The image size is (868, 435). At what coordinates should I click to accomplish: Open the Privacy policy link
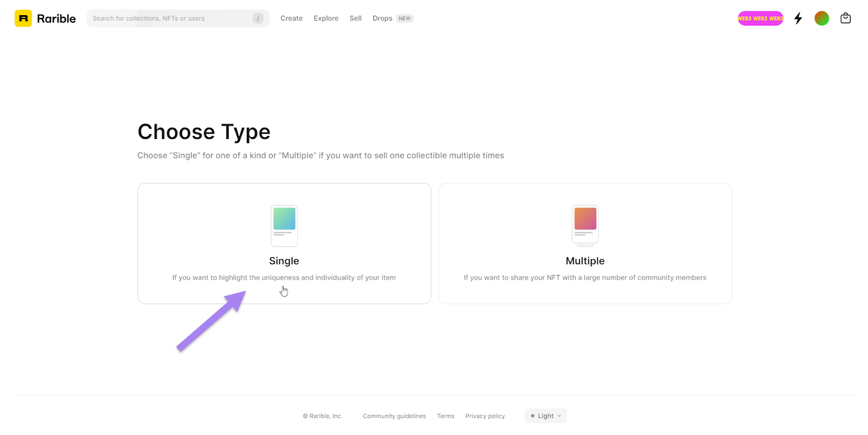(x=484, y=417)
